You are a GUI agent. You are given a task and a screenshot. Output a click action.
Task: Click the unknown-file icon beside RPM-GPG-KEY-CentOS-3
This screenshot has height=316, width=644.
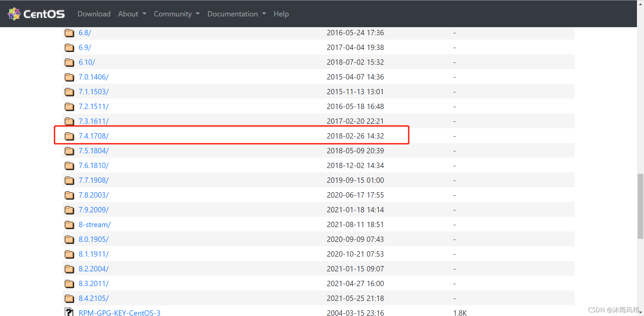point(69,312)
